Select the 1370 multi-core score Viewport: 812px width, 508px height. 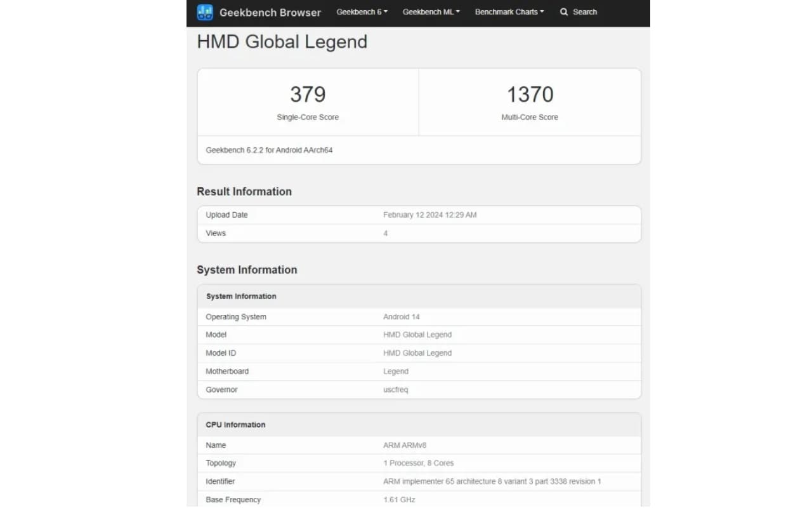pos(530,95)
